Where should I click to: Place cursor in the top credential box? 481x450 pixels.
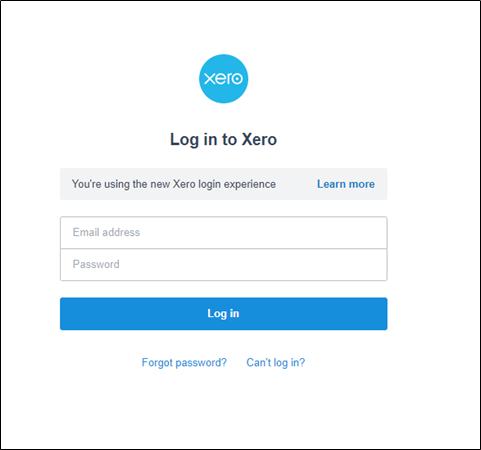[x=224, y=232]
